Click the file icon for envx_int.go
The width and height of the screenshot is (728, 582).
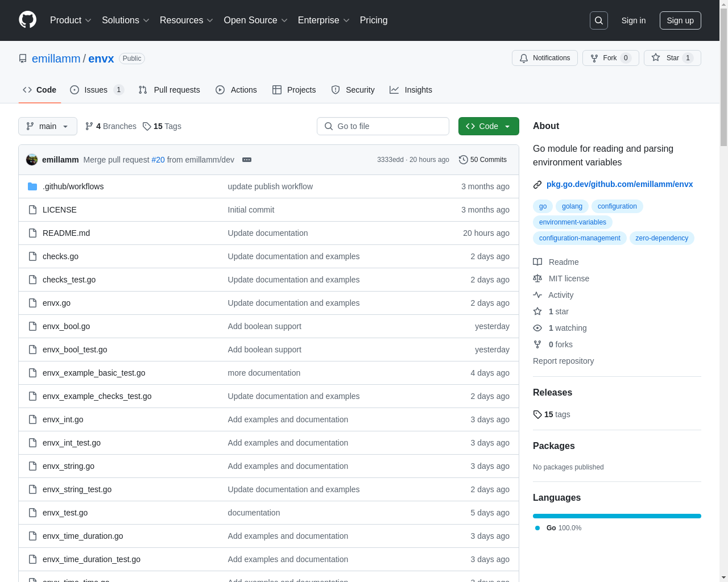[32, 419]
